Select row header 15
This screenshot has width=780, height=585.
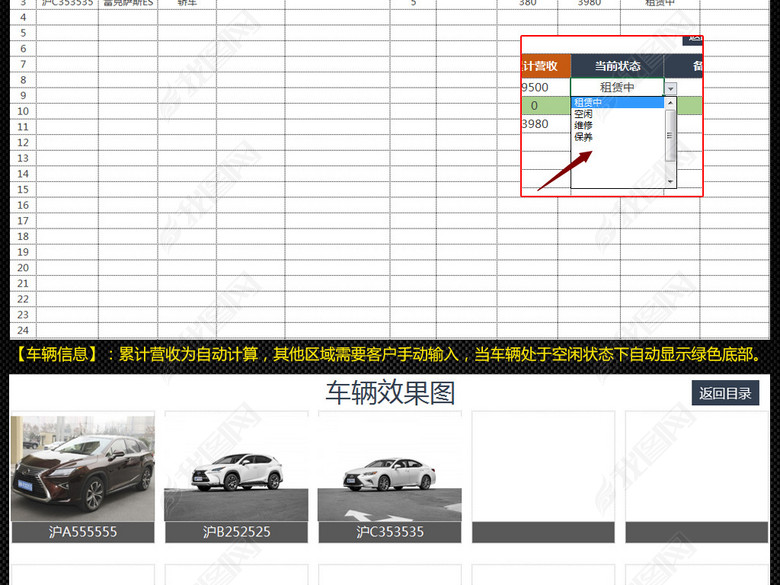point(23,190)
